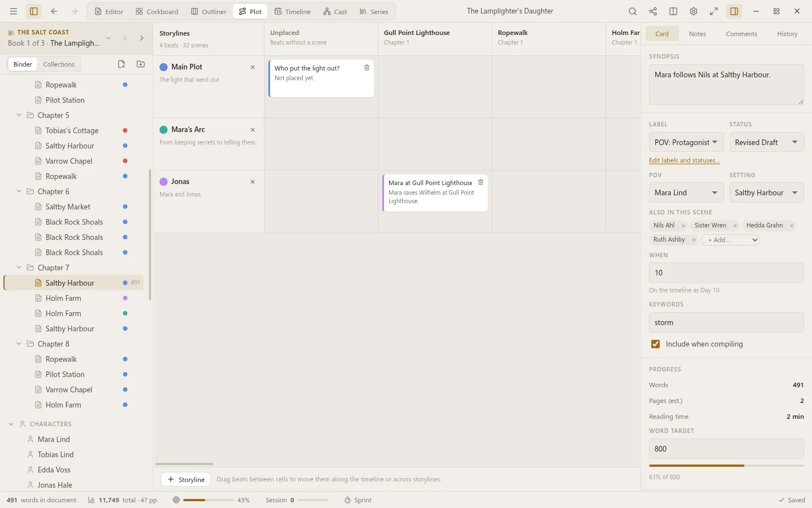
Task: Collapse the Chapter 6 folder
Action: (x=19, y=191)
